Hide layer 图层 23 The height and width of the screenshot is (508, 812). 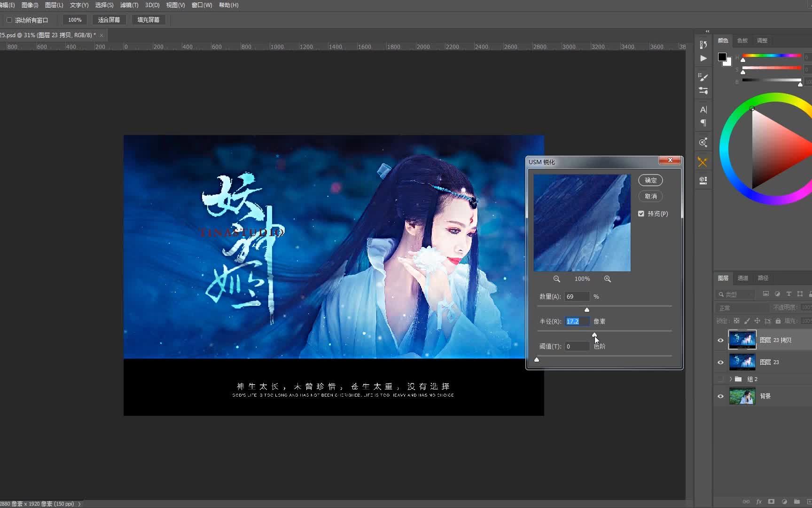720,362
